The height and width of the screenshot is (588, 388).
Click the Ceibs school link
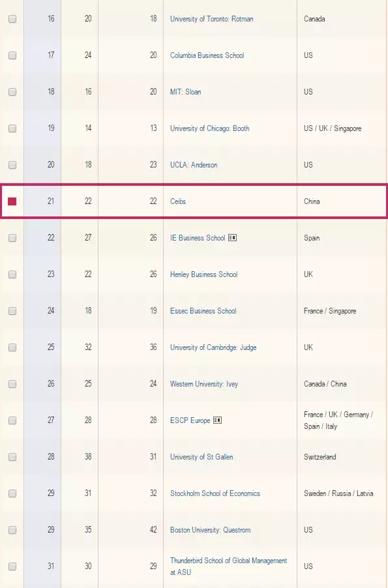[x=178, y=201]
